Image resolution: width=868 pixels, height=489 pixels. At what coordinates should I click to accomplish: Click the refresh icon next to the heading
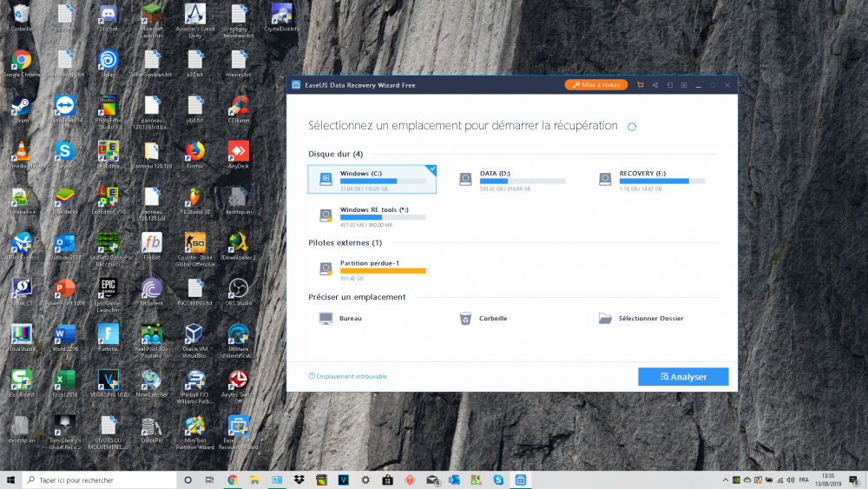tap(632, 127)
